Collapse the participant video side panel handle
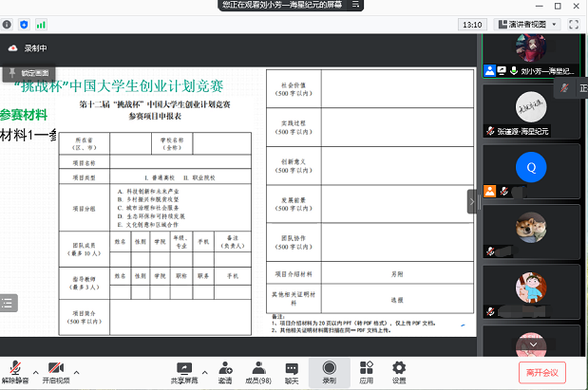 [471, 201]
